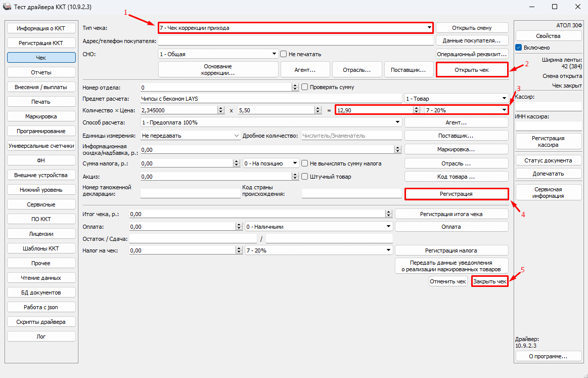The height and width of the screenshot is (378, 588).
Task: Focus the Адрес/телефон покупателя input field
Action: click(x=296, y=40)
